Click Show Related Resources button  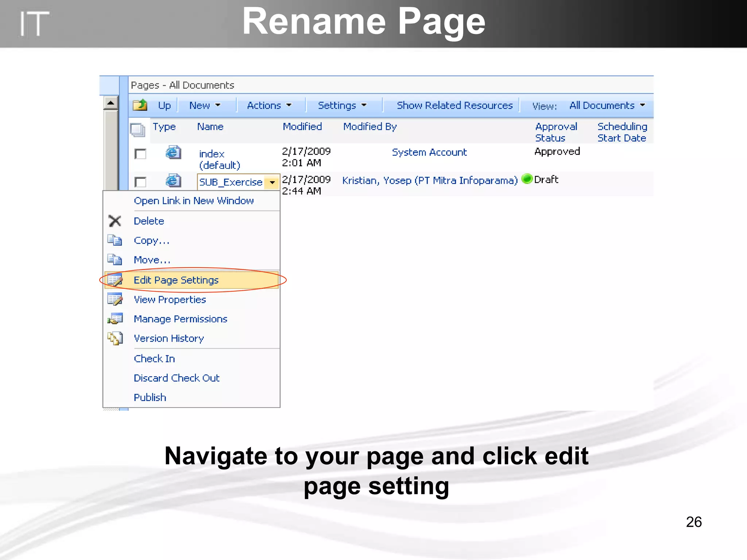(x=455, y=105)
